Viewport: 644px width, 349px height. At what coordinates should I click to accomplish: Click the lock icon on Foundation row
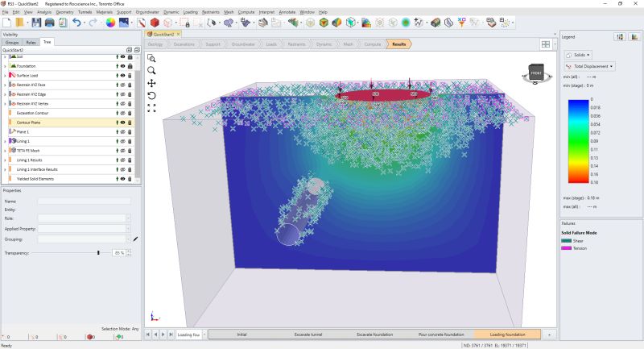click(130, 66)
